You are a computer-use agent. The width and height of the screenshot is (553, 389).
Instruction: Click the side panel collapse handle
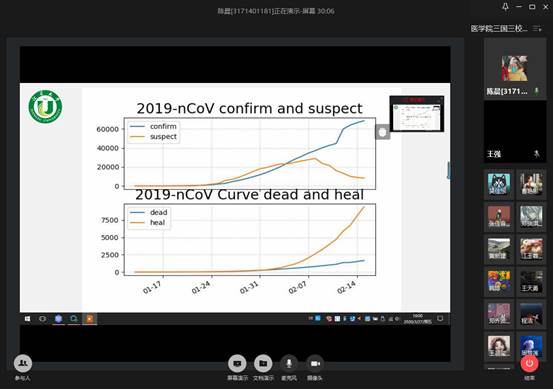449,170
